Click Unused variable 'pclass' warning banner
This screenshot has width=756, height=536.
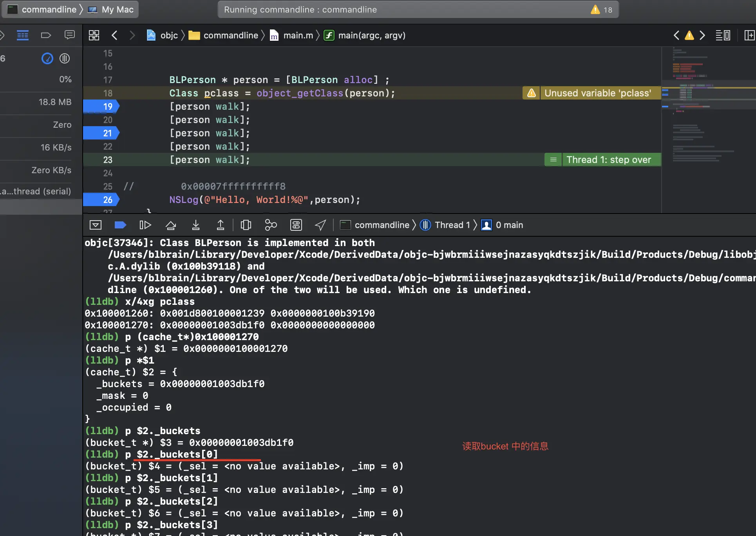point(597,93)
